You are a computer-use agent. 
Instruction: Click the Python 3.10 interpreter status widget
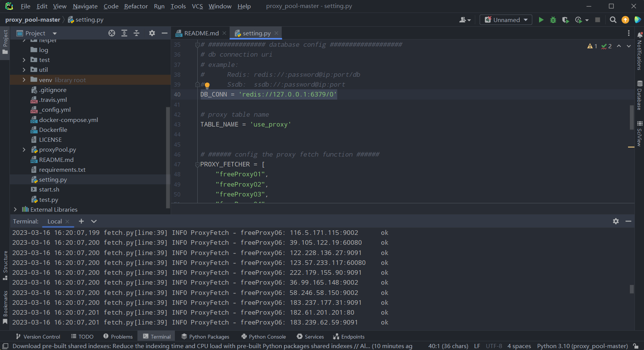click(x=582, y=346)
